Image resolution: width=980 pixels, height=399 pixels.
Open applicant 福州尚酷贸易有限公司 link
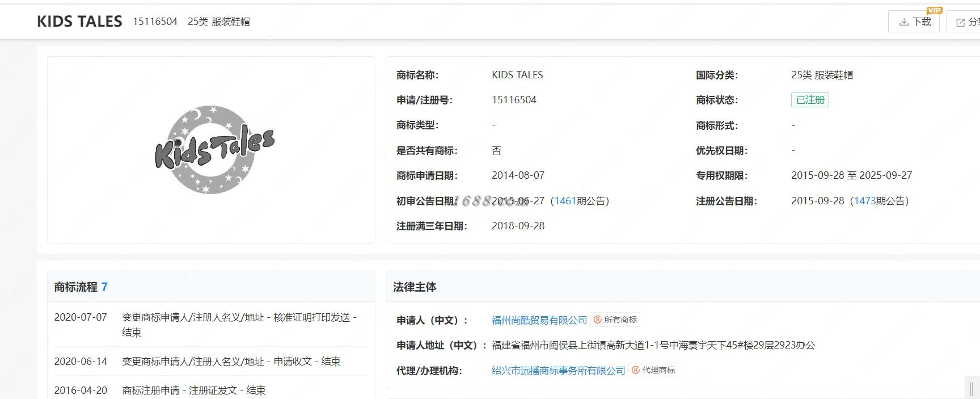pyautogui.click(x=539, y=320)
